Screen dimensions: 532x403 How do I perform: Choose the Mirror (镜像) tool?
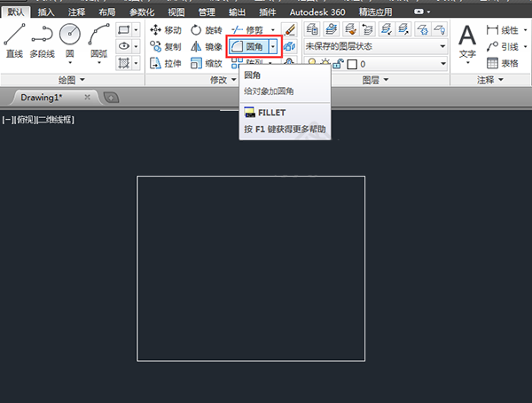tap(207, 46)
